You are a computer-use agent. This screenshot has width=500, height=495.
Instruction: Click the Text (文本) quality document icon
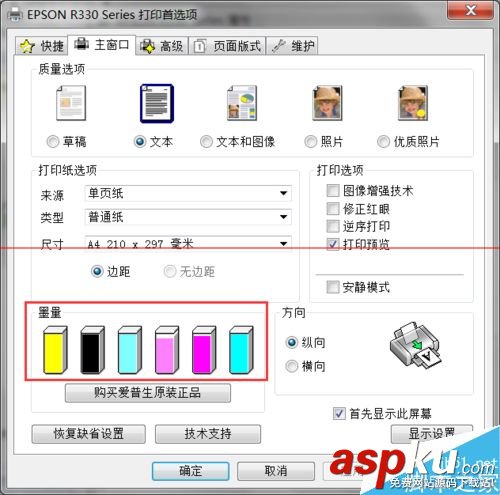[x=157, y=103]
